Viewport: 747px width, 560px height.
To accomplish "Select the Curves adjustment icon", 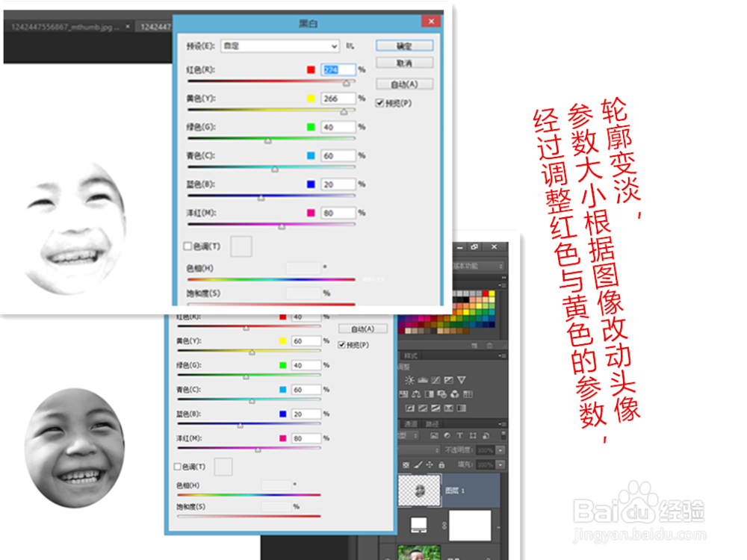I will coord(436,379).
